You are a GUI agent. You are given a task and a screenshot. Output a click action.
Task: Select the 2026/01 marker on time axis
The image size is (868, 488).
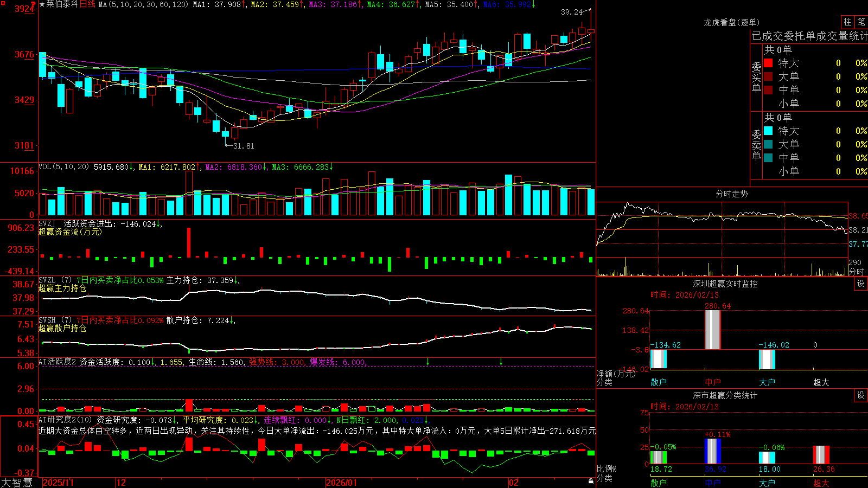point(341,483)
